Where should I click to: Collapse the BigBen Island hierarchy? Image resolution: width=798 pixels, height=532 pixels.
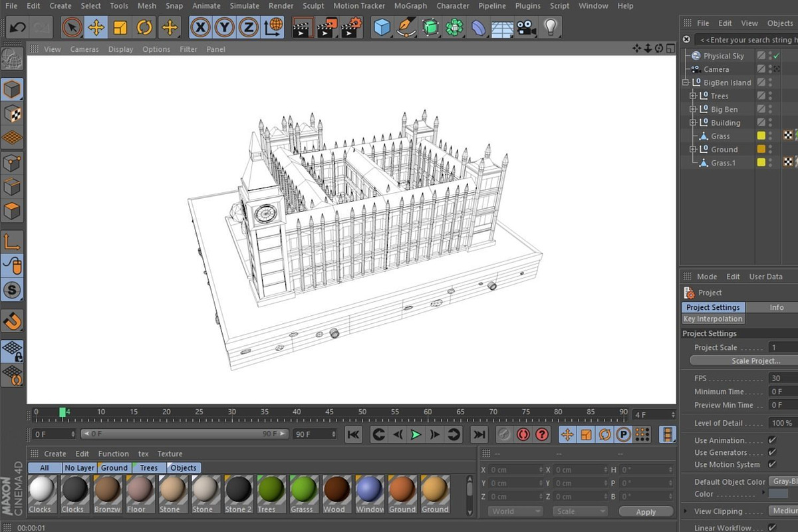click(x=686, y=82)
